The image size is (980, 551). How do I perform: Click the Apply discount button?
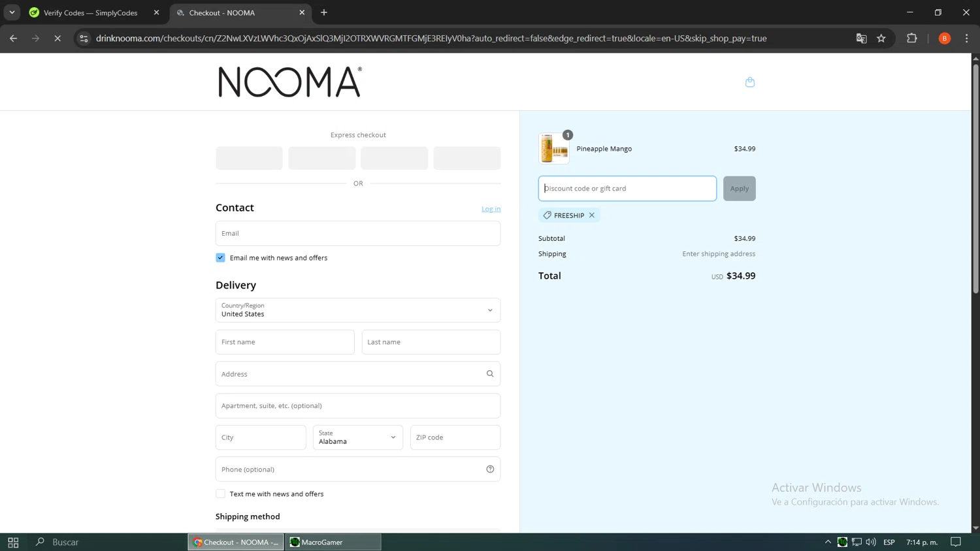tap(740, 189)
